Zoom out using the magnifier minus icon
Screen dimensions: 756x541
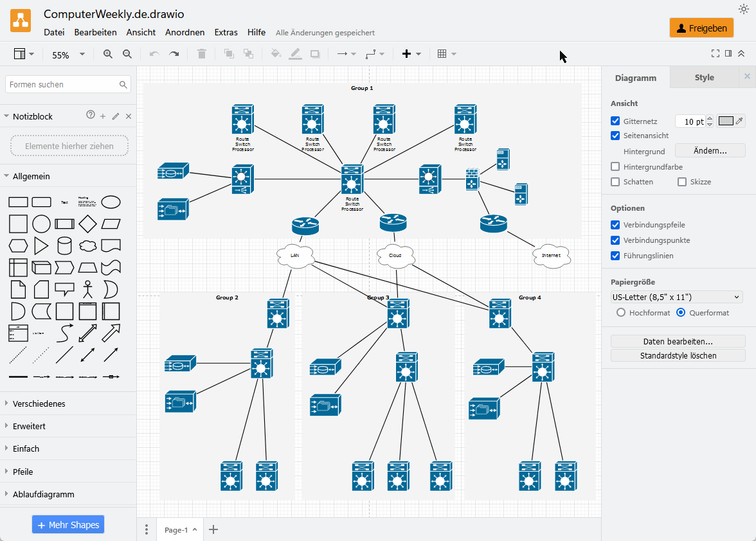coord(127,54)
